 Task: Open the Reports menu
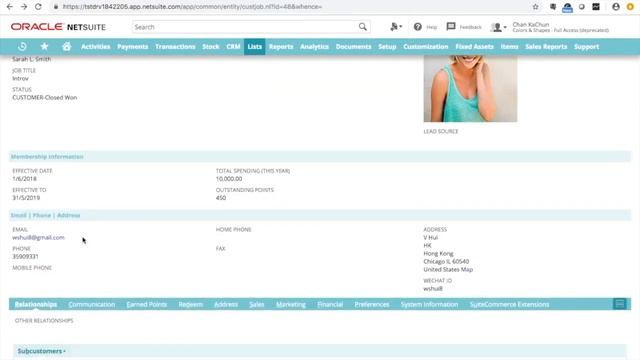281,47
